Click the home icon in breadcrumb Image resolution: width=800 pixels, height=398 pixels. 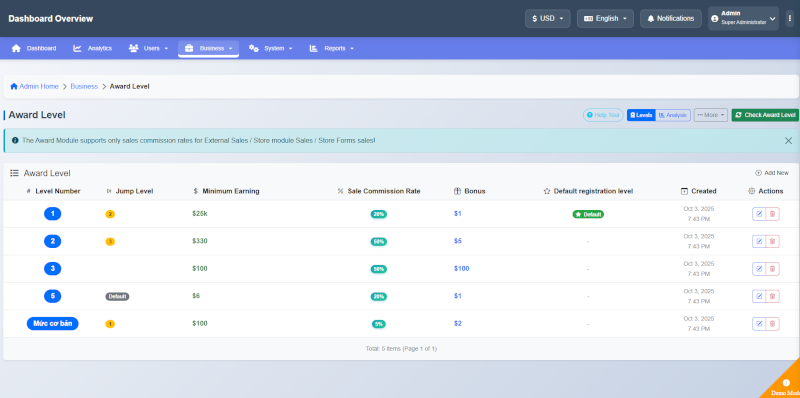[14, 86]
